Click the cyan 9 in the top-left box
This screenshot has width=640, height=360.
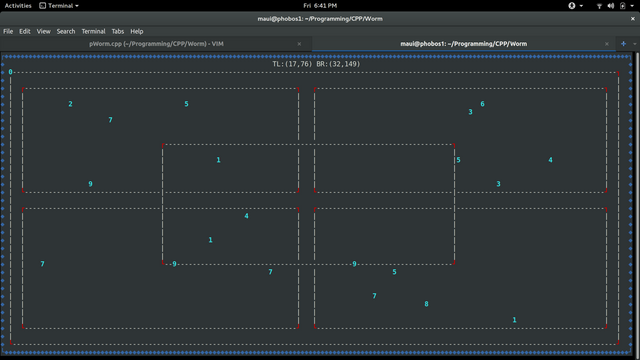tap(91, 184)
